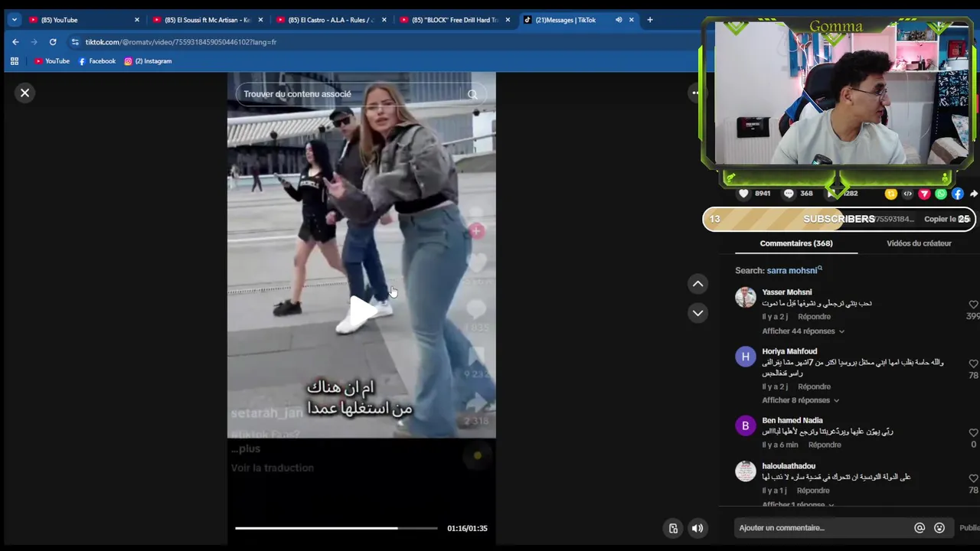Reply to Horiya Mahfoud's comment
The width and height of the screenshot is (980, 551).
(814, 387)
